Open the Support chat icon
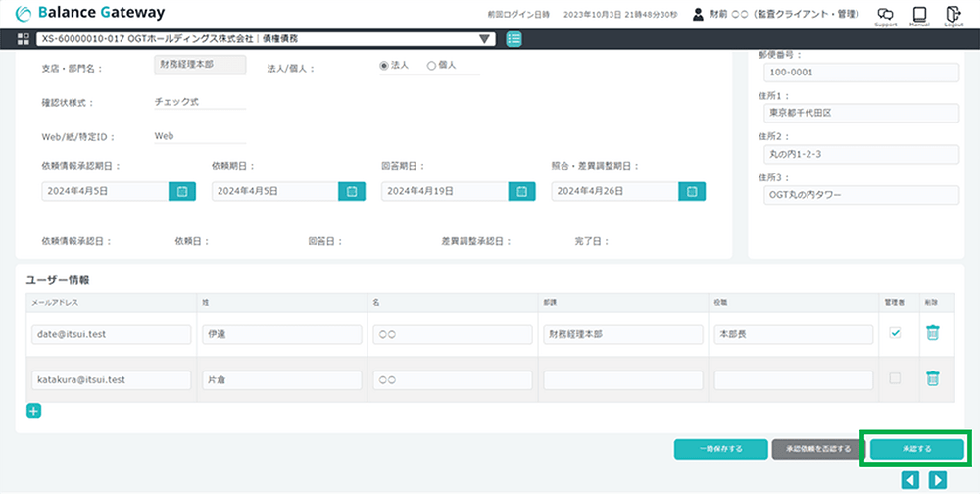 [885, 15]
